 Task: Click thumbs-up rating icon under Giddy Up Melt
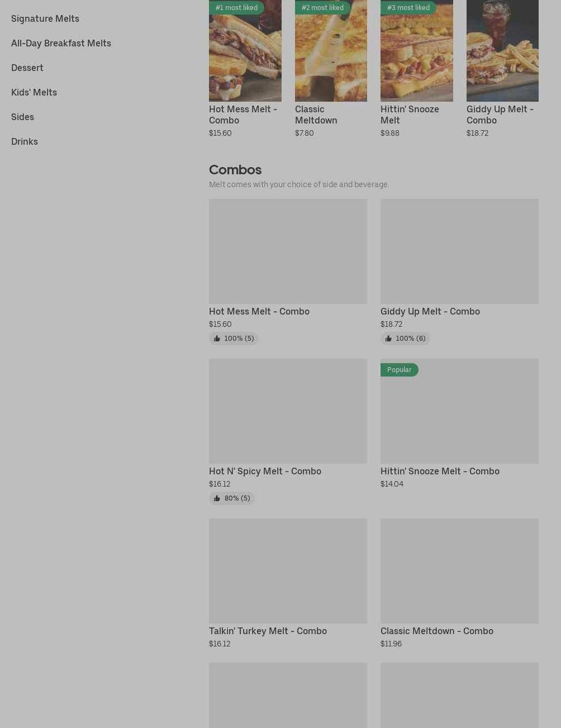(x=388, y=339)
